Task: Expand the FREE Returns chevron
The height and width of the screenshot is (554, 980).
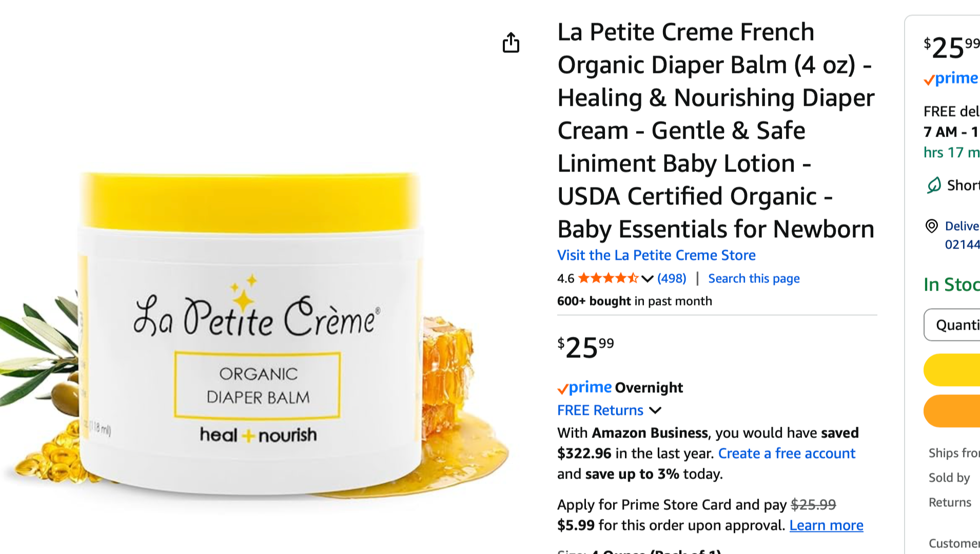Action: click(655, 410)
